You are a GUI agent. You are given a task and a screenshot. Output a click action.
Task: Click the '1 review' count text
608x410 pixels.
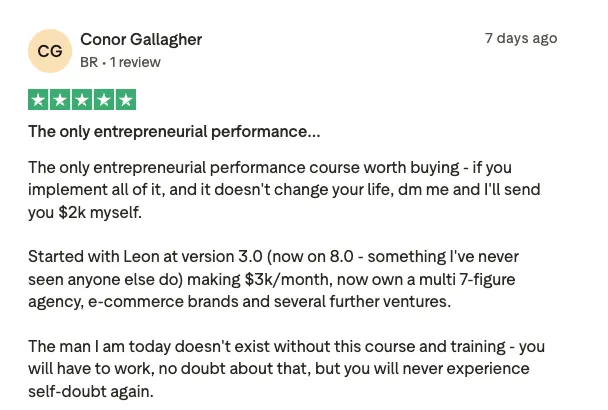coord(135,62)
